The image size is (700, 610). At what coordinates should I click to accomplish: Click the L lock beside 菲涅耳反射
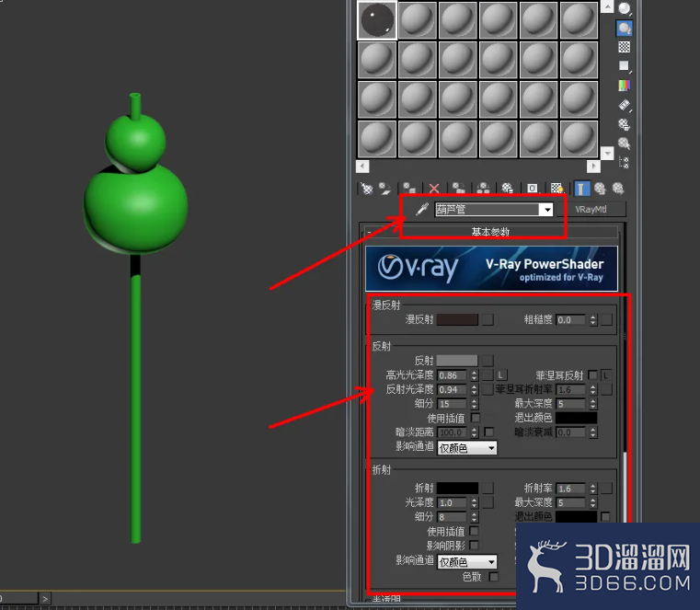click(x=606, y=375)
